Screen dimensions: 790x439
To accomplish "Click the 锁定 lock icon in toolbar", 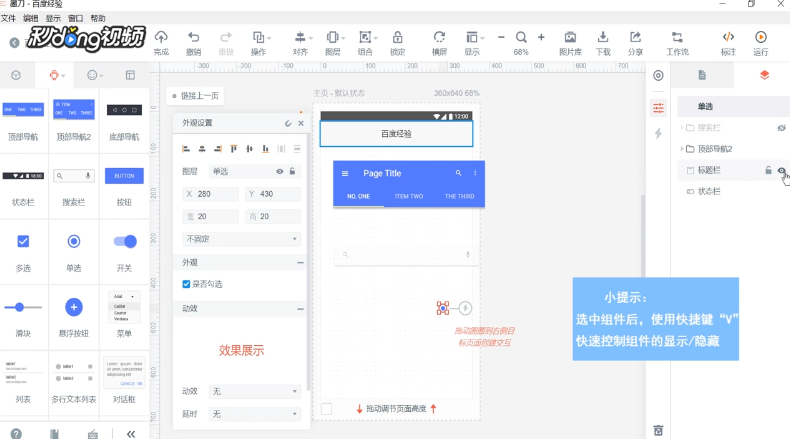I will pos(398,37).
